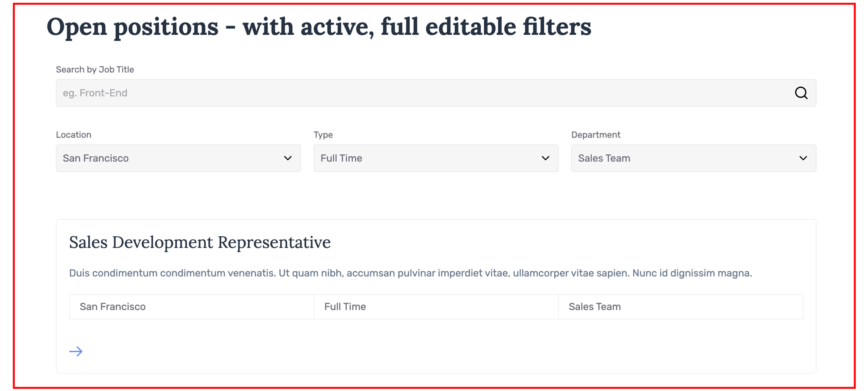Click empty space near the arrow inside the job card
This screenshot has width=868, height=391.
pyautogui.click(x=435, y=351)
